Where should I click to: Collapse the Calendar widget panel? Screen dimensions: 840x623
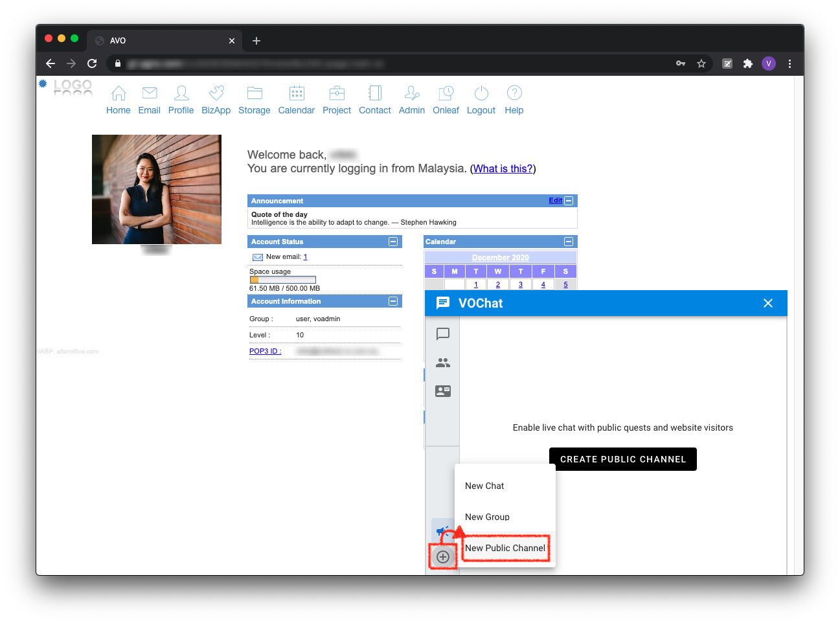(x=569, y=242)
